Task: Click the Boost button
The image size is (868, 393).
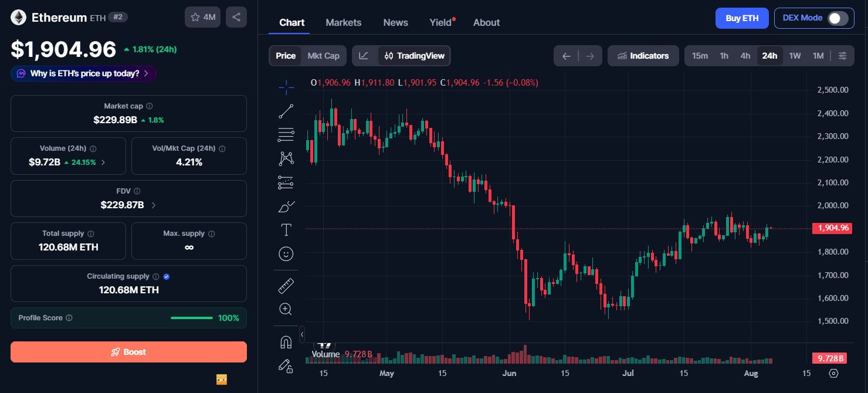Action: [128, 352]
